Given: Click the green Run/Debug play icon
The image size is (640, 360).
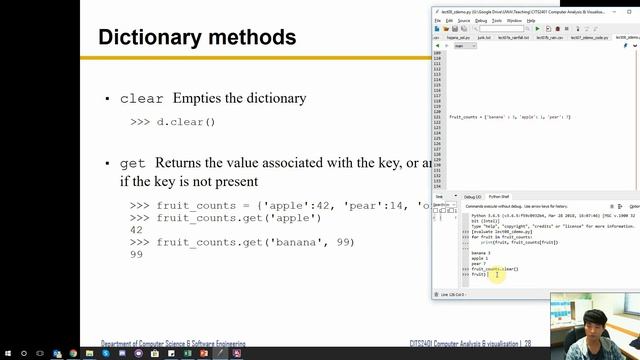Looking at the screenshot, I should tap(538, 29).
